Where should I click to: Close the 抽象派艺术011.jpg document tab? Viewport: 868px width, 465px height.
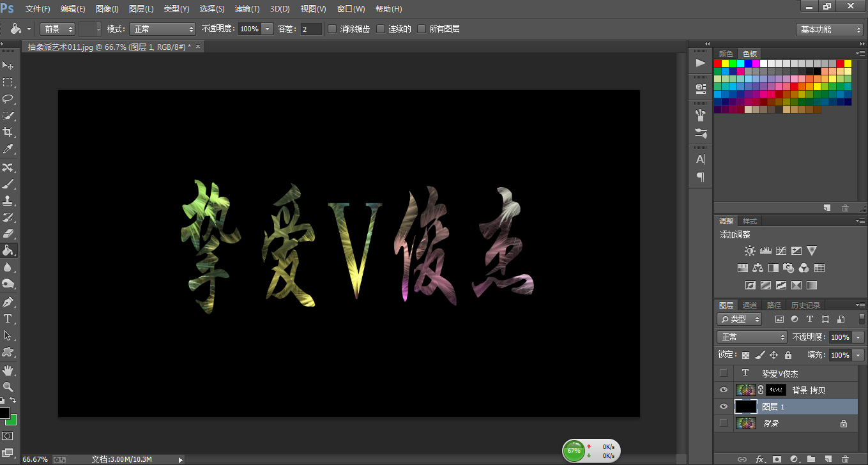click(x=198, y=47)
